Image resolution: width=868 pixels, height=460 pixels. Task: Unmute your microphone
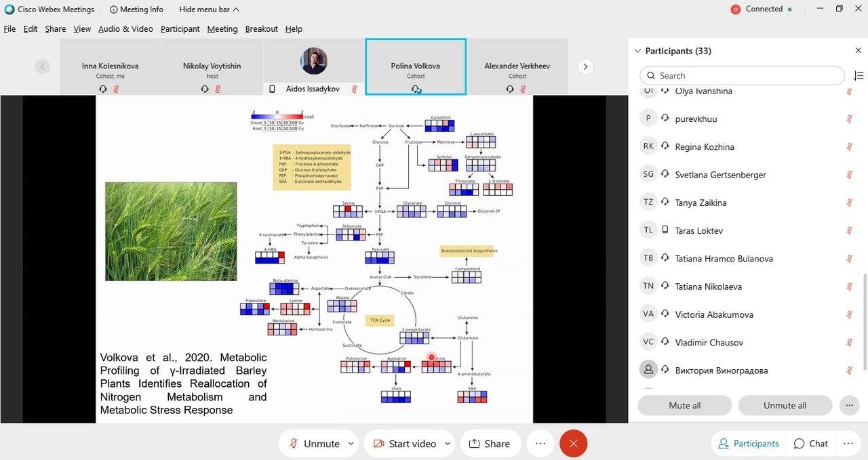pos(315,444)
